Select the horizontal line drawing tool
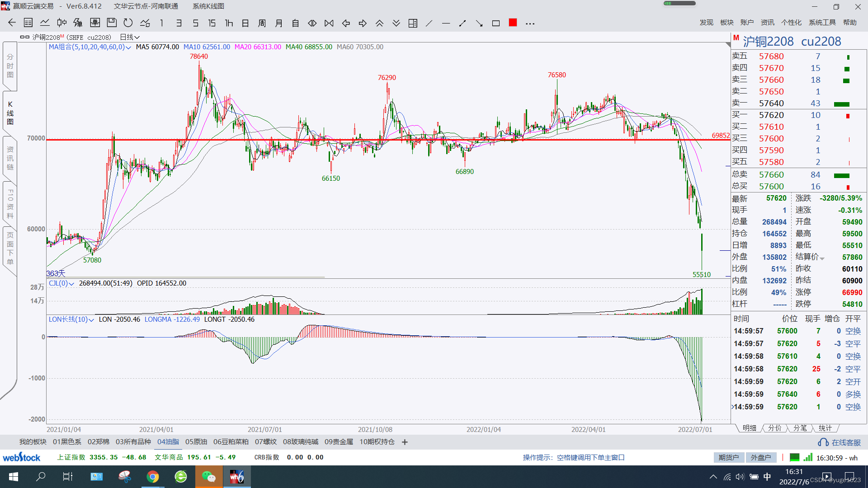Viewport: 868px width, 488px height. (x=446, y=23)
